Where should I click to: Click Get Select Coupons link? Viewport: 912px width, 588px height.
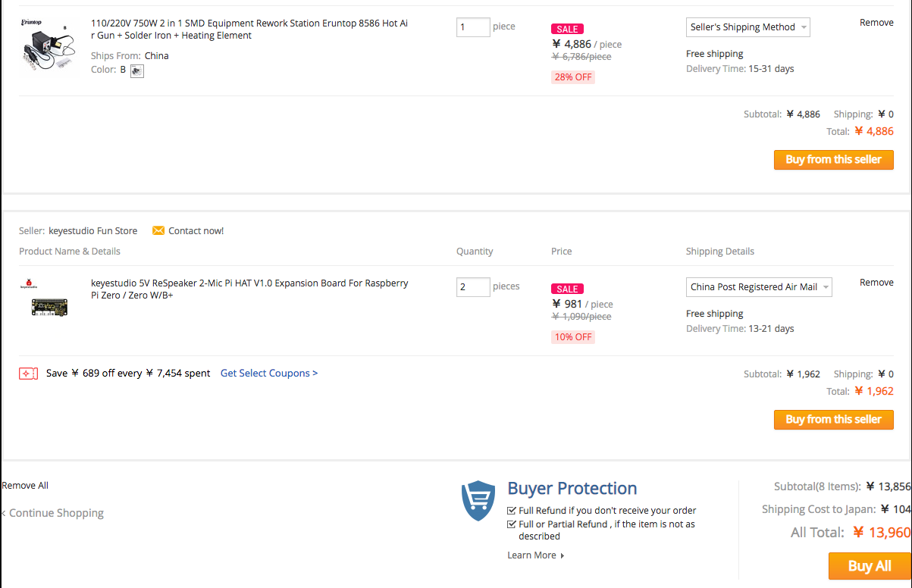[269, 374]
